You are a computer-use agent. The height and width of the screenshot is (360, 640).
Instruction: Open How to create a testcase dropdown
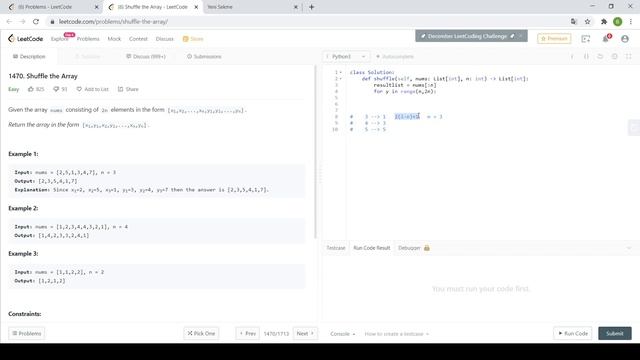coord(396,334)
